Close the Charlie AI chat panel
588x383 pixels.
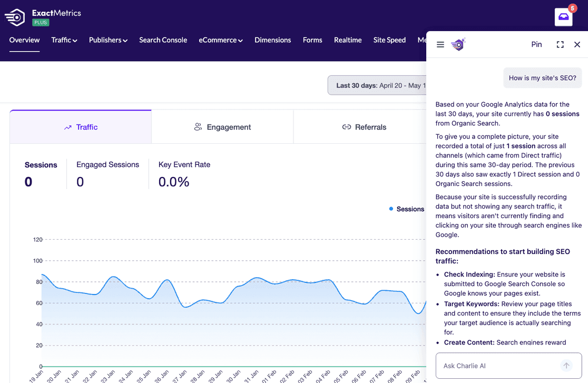[x=577, y=45]
